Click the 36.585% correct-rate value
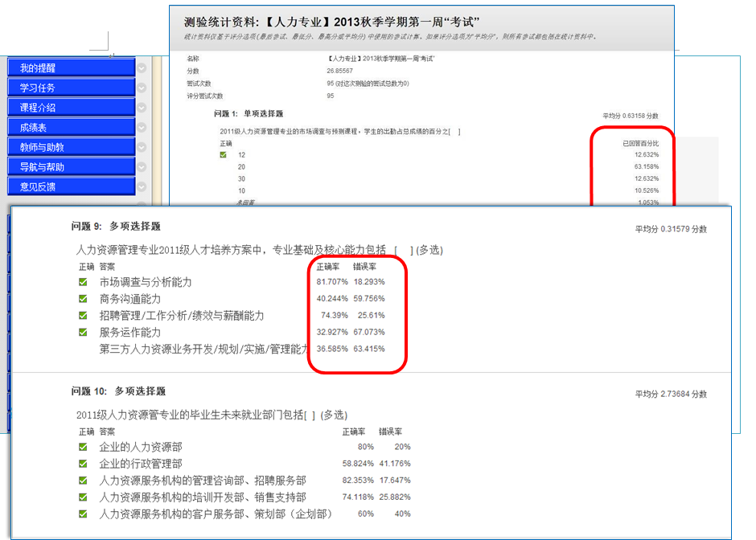Screen dimensions: 756x540 (332, 349)
